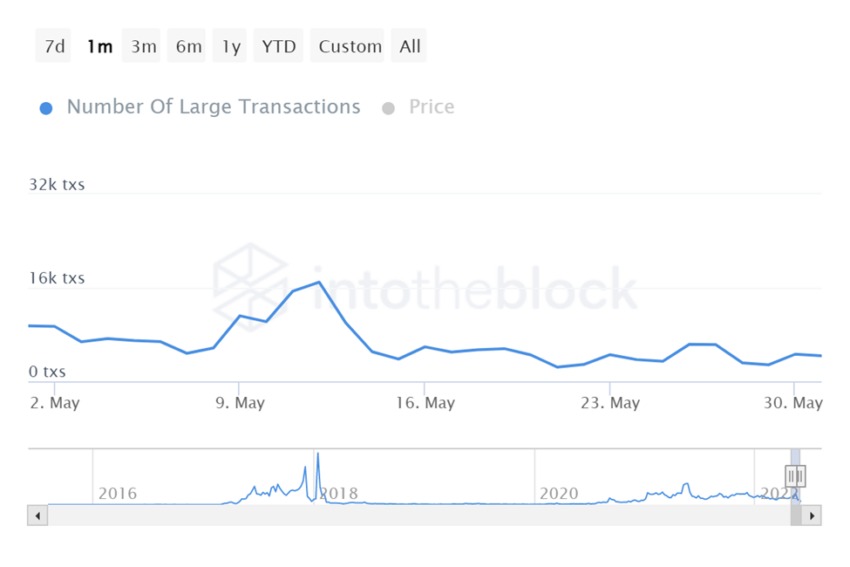Click the grey Price legend dot
850x567 pixels.
coord(388,108)
